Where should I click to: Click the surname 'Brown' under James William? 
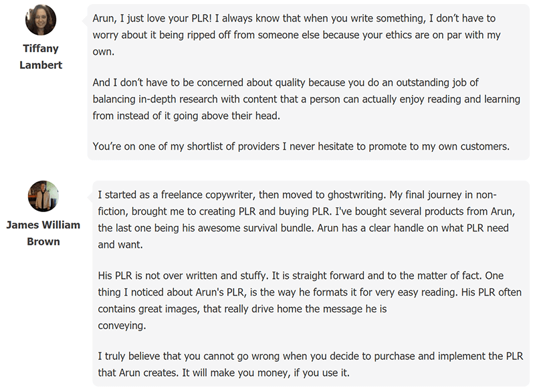43,241
